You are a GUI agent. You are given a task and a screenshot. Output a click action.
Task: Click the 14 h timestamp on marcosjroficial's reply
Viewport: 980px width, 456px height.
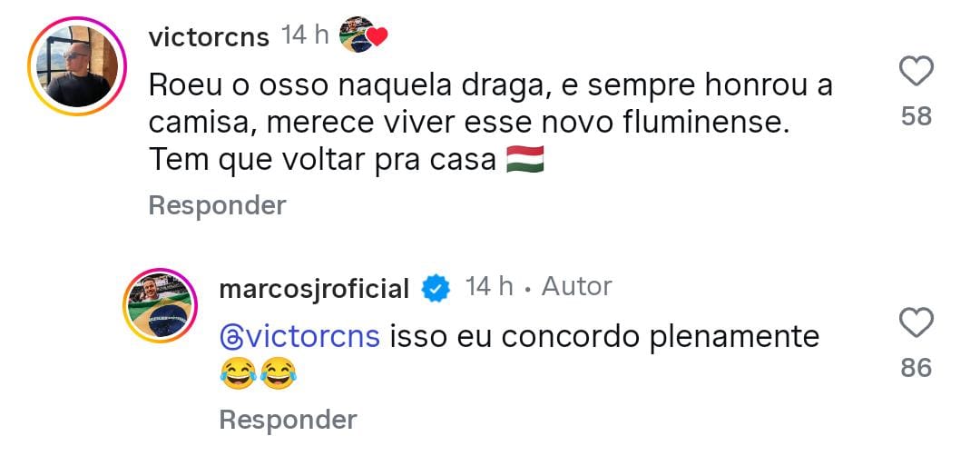(x=489, y=288)
